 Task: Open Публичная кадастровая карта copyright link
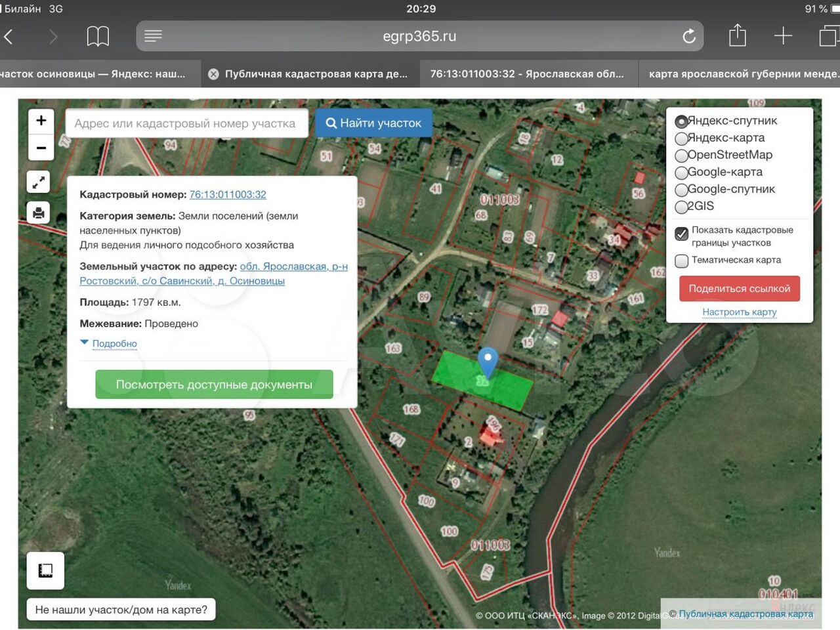(745, 614)
